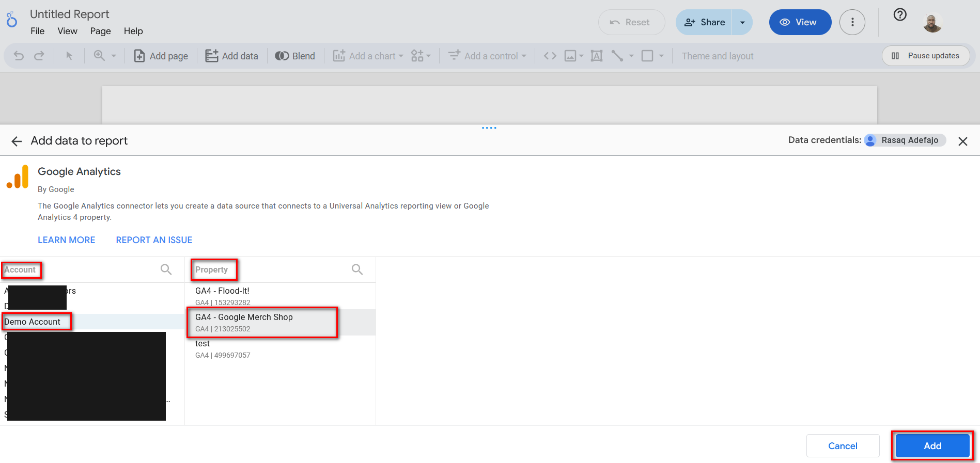Image resolution: width=980 pixels, height=463 pixels.
Task: Click Rasaq Adefajo data credentials chip
Action: click(905, 140)
